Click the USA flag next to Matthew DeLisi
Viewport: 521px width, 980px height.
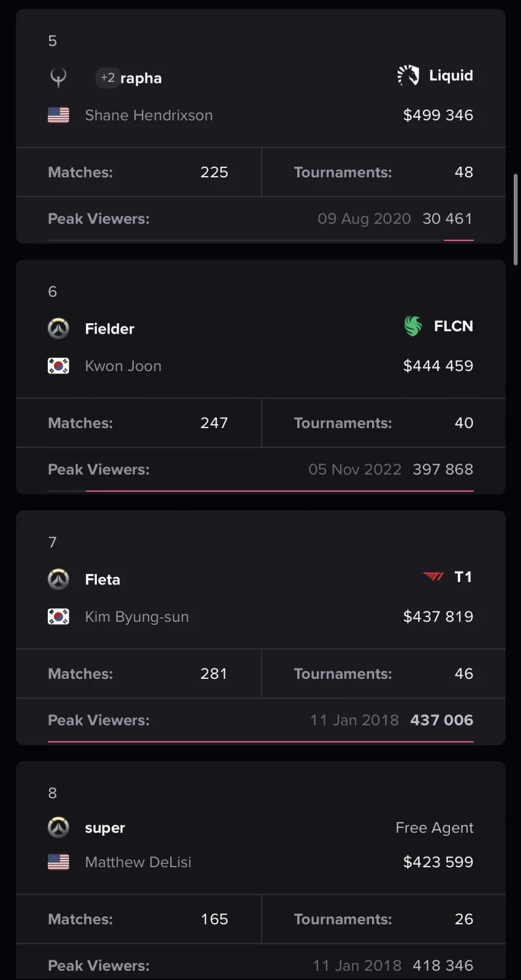[x=58, y=862]
